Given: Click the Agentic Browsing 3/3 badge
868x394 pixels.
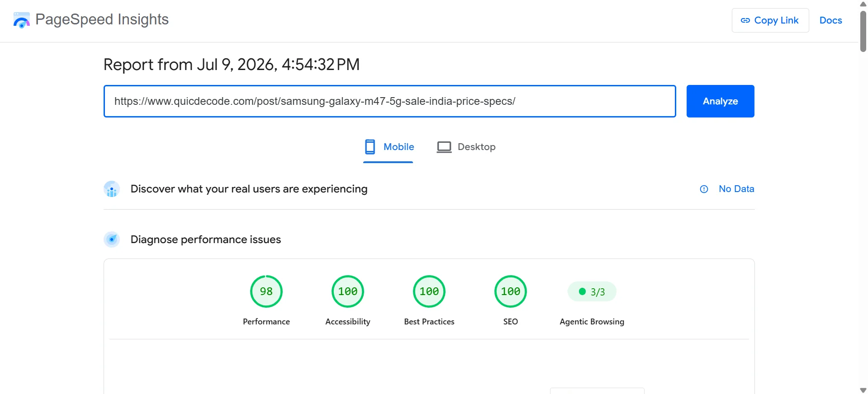Looking at the screenshot, I should coord(592,292).
